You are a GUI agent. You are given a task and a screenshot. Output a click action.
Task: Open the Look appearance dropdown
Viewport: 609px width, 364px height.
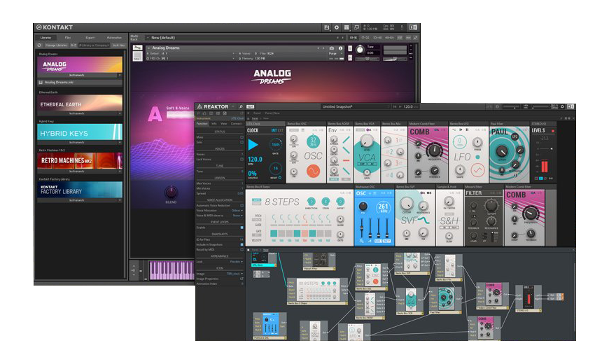click(237, 262)
